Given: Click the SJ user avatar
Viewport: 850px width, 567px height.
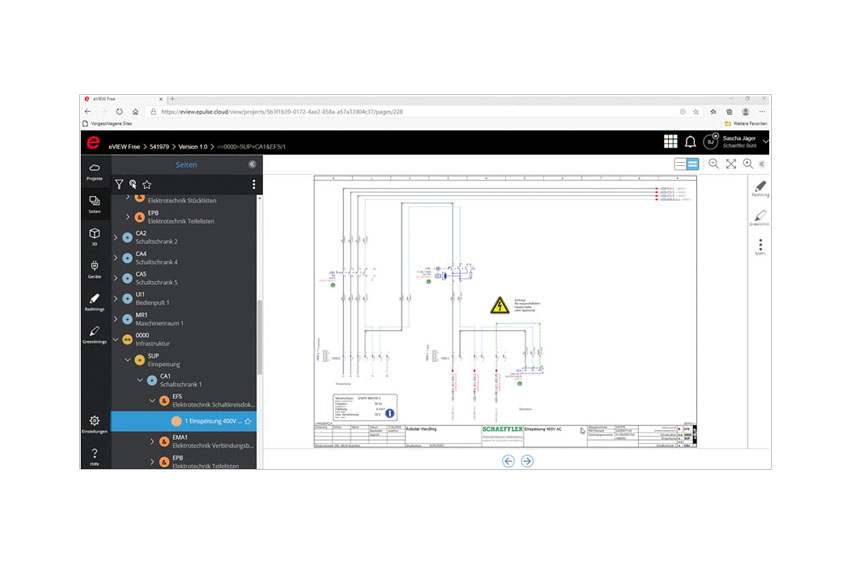Looking at the screenshot, I should (x=711, y=141).
